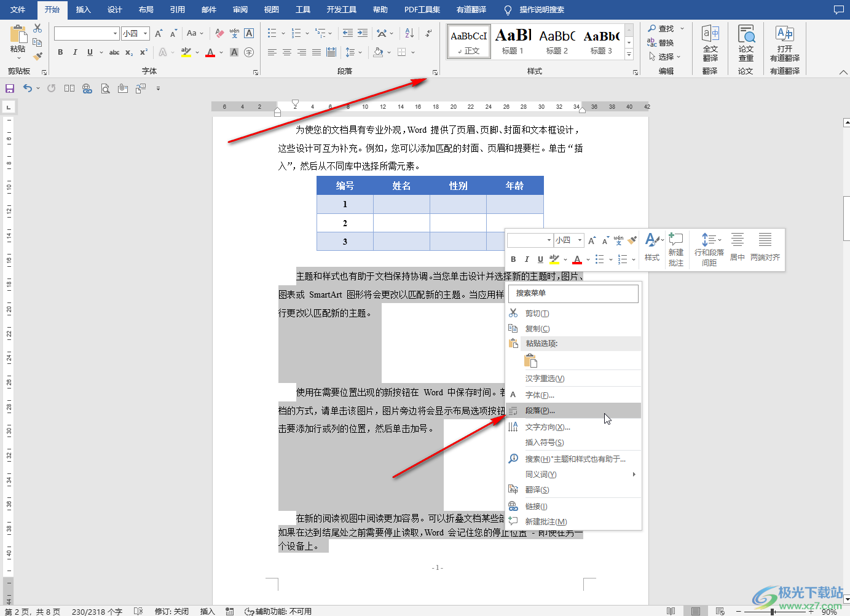The image size is (850, 616).
Task: Toggle Strikethrough in the ribbon
Action: point(114,52)
